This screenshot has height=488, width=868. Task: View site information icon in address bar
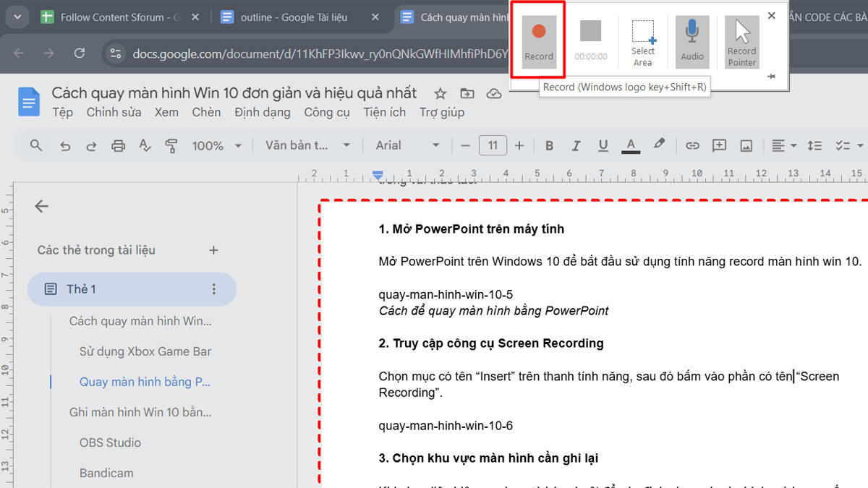point(115,53)
